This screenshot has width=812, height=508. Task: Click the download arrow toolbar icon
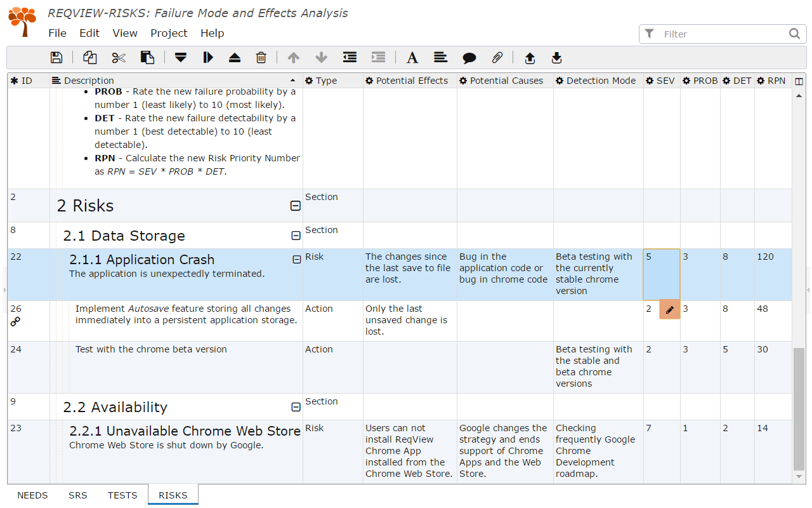tap(556, 58)
